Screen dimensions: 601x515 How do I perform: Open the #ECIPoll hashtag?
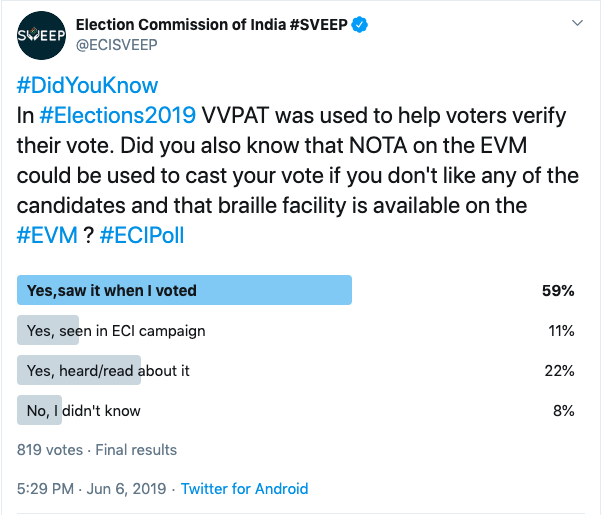tap(142, 235)
